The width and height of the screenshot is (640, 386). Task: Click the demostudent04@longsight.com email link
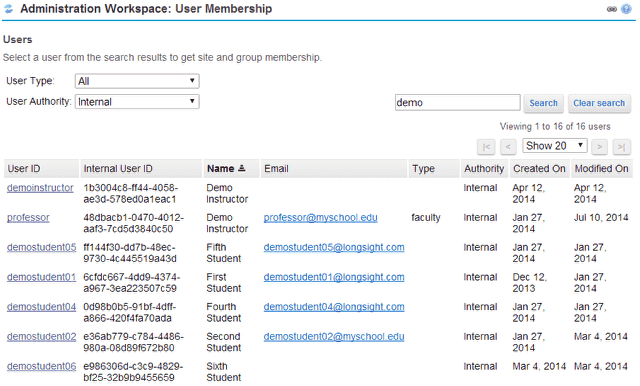coord(334,307)
